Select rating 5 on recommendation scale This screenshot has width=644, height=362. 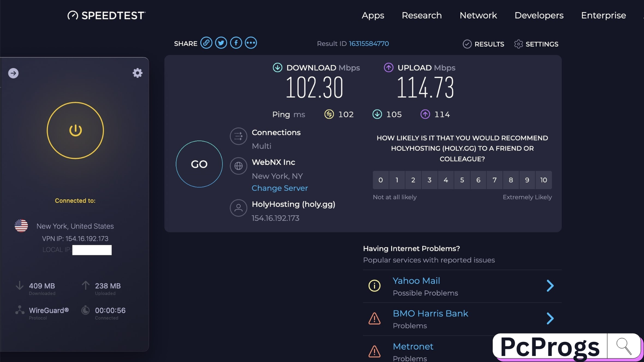pos(462,180)
